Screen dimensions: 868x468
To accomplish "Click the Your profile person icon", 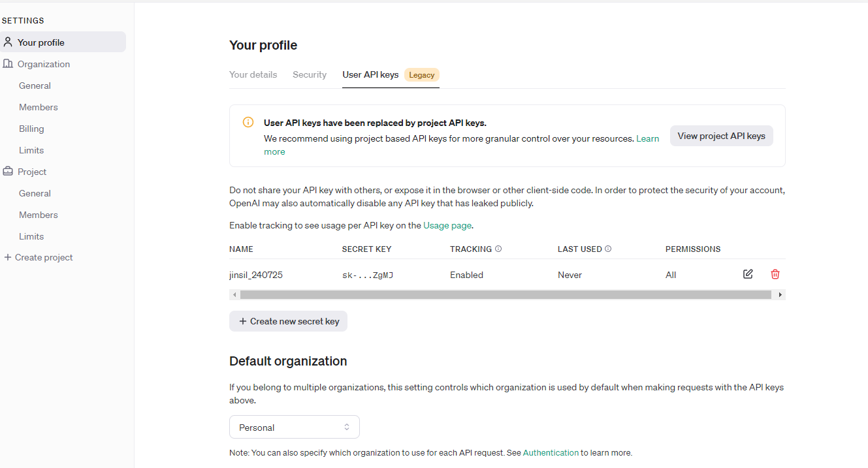I will pyautogui.click(x=8, y=42).
